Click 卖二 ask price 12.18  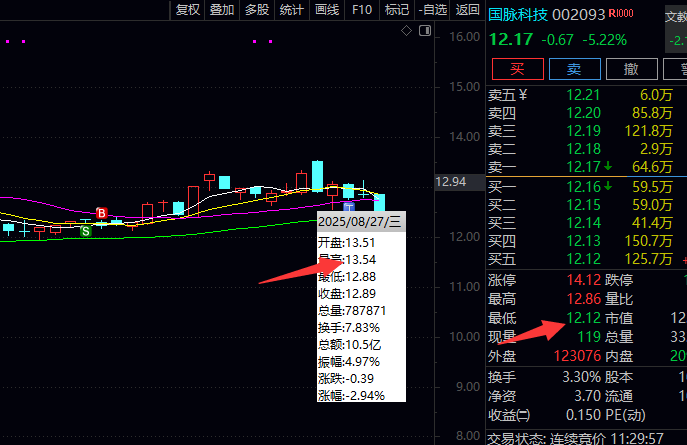point(583,149)
